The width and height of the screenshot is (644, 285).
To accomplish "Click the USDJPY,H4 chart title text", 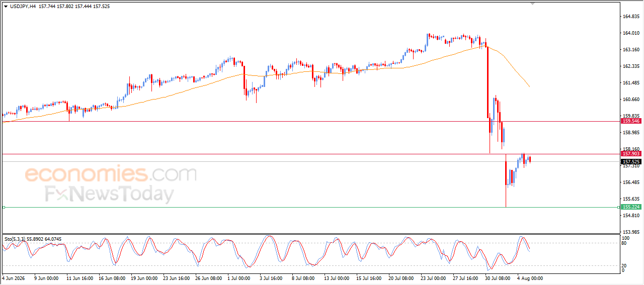I will (x=22, y=7).
